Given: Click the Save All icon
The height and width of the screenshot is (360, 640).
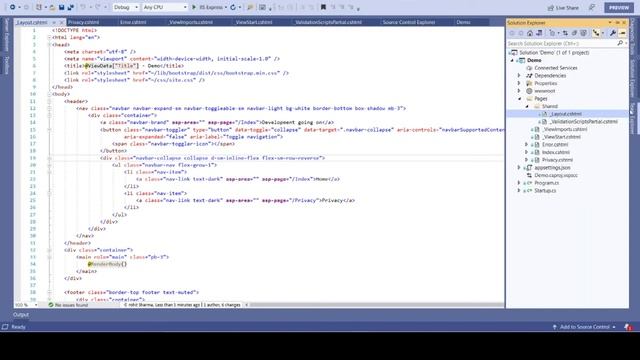Looking at the screenshot, I should tap(70, 7).
